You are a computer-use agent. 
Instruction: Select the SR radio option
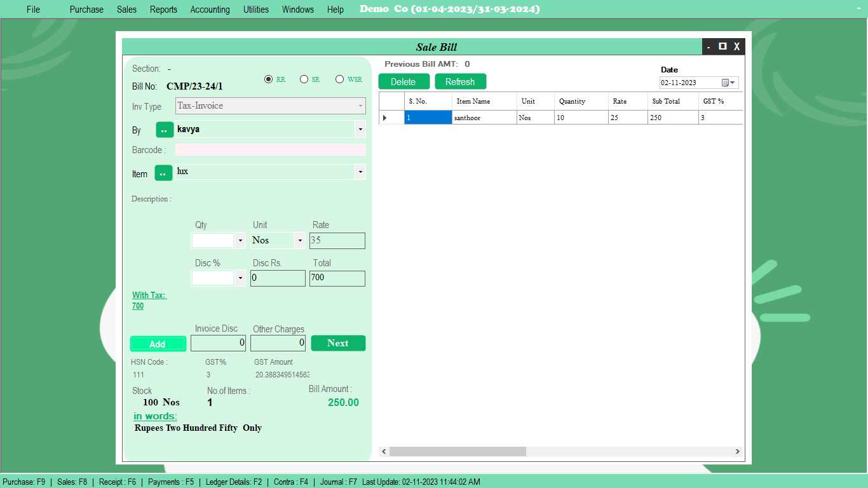click(304, 79)
